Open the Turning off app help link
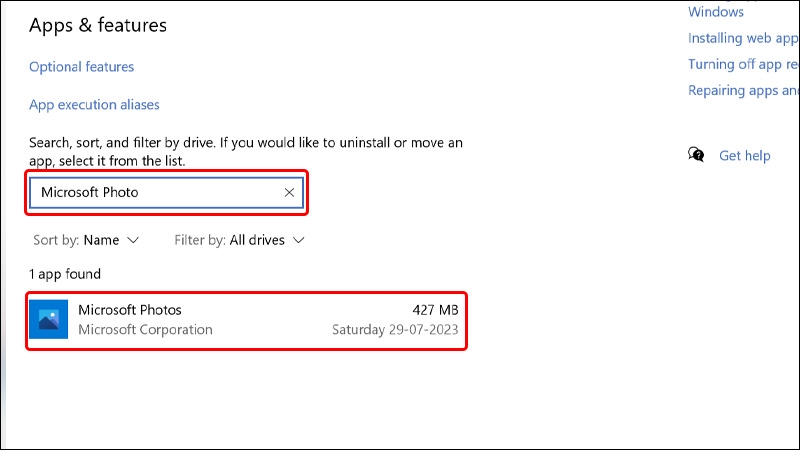 [743, 64]
